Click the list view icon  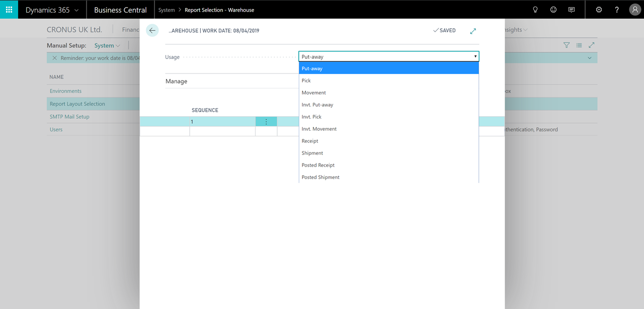tap(579, 45)
